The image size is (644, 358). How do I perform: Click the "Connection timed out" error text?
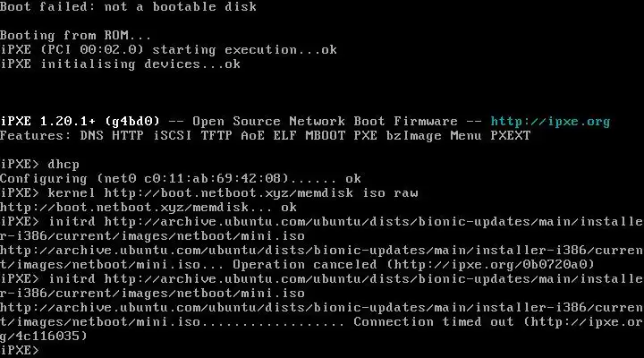coord(433,322)
